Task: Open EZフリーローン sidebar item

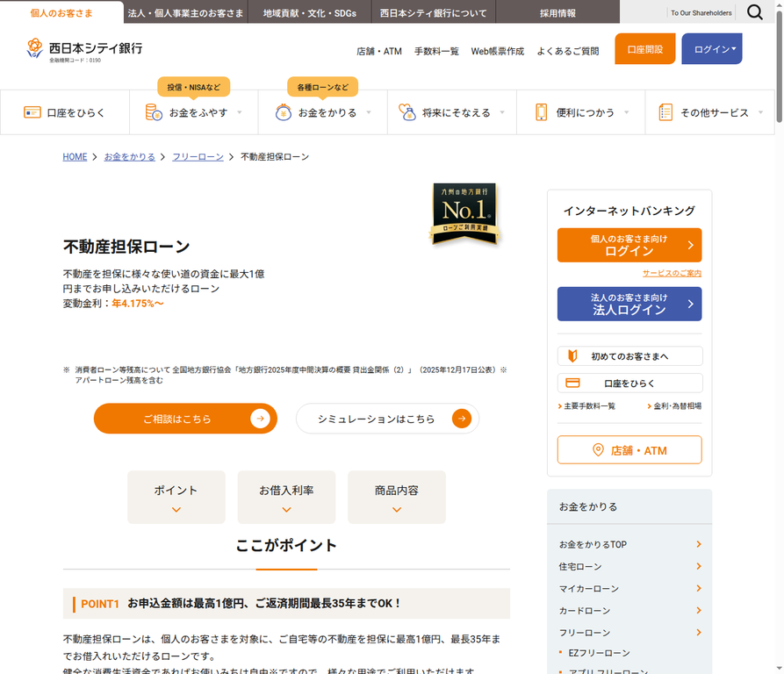Action: click(x=599, y=653)
